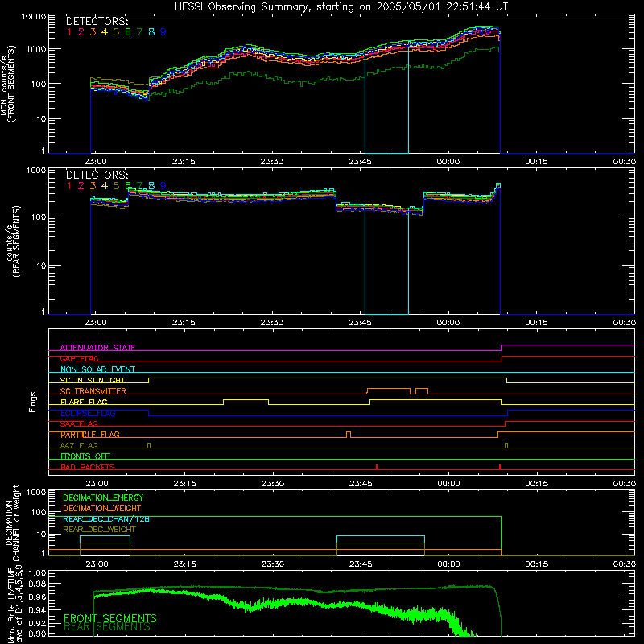Click PARTICLE_FLAG short pulse near 23:43

coord(349,435)
